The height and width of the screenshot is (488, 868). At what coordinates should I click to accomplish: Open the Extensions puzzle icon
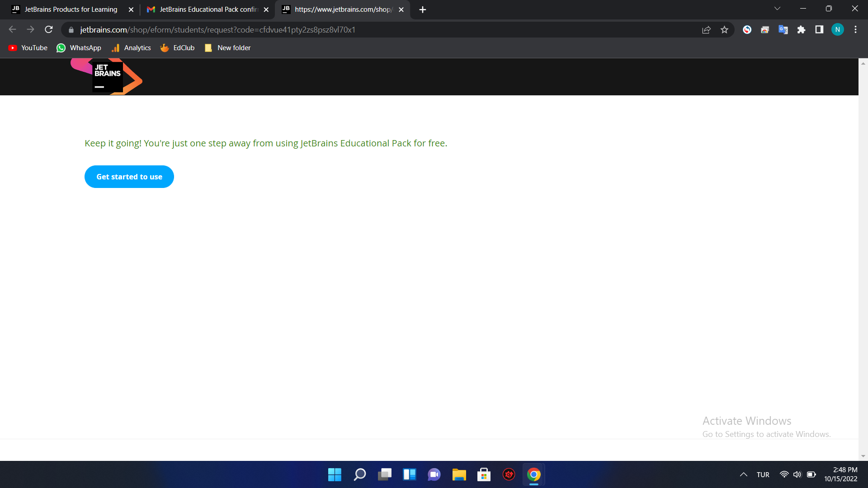(801, 30)
